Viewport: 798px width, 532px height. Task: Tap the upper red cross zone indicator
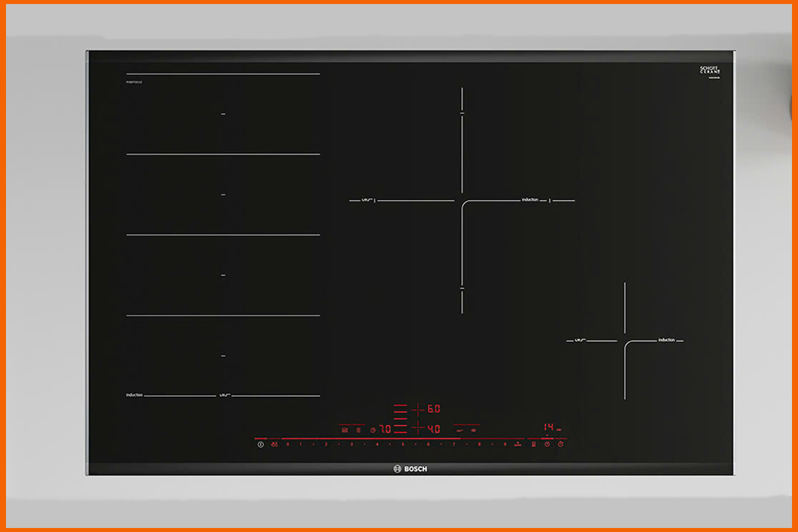418,409
